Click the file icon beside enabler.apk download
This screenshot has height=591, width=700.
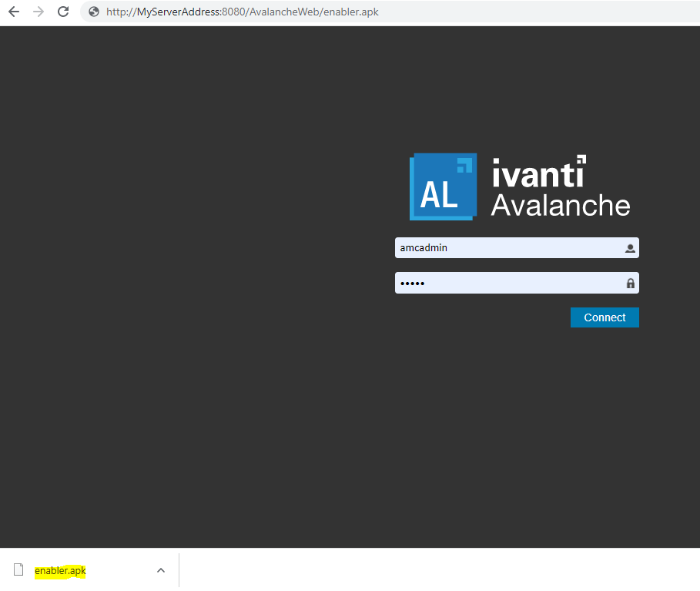click(19, 570)
